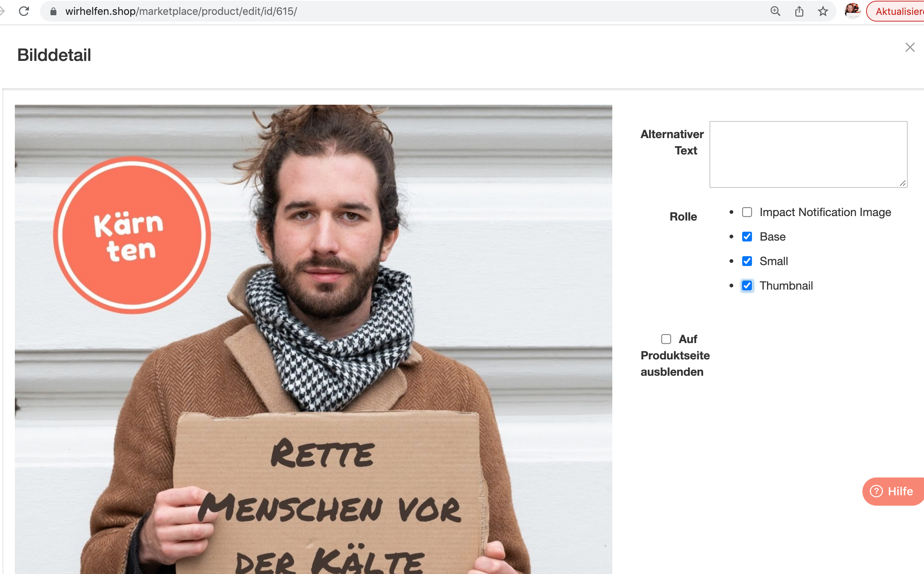Bookmark this page with the star icon
The width and height of the screenshot is (924, 574).
[822, 12]
